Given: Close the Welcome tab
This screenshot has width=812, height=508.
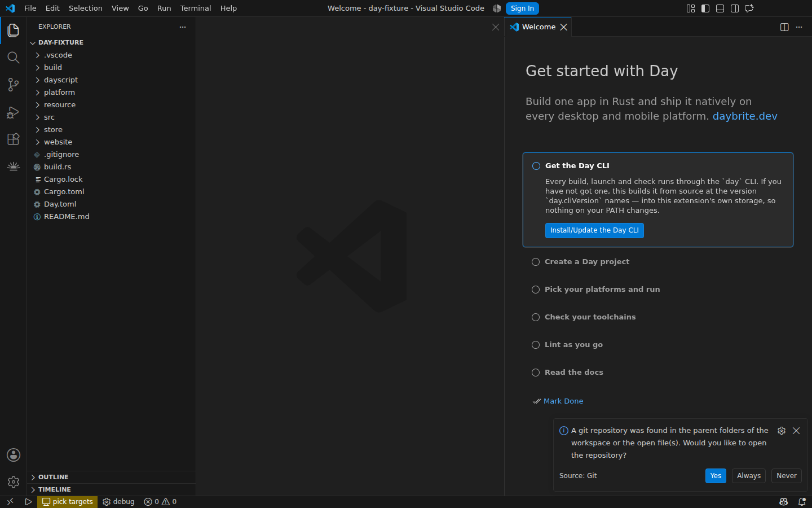Looking at the screenshot, I should tap(563, 27).
